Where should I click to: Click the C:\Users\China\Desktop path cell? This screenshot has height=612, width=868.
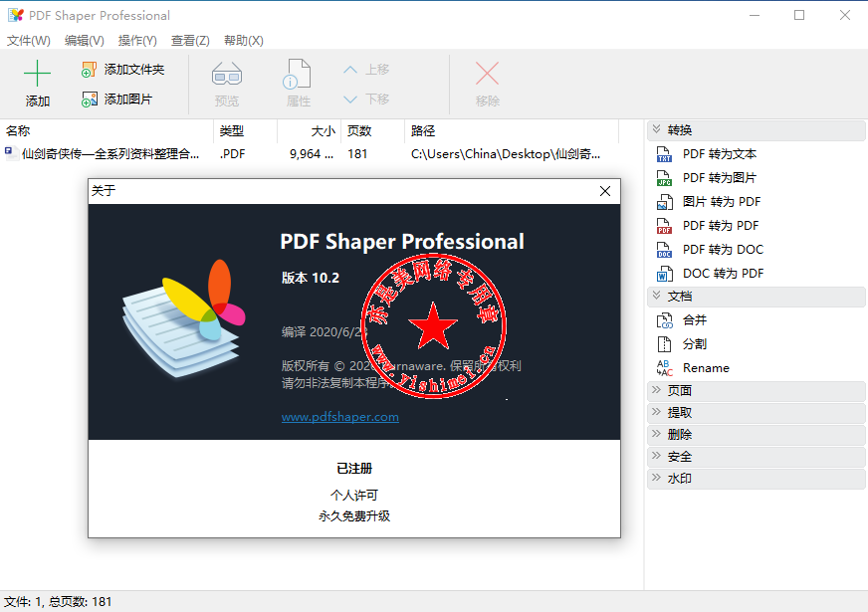pos(506,154)
